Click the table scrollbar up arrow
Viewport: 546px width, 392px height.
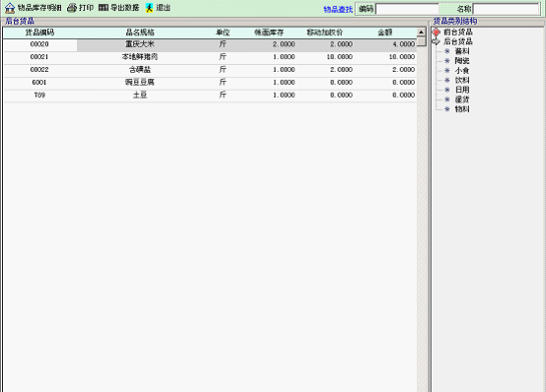click(422, 33)
